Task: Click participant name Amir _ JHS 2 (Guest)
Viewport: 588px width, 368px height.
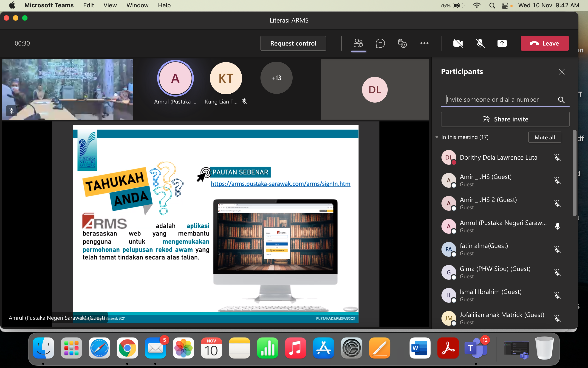Action: point(488,200)
